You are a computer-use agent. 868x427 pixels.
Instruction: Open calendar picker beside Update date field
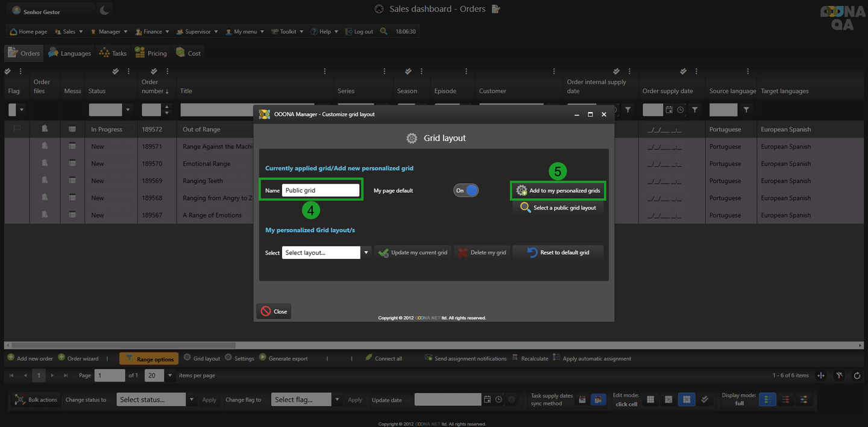point(487,399)
